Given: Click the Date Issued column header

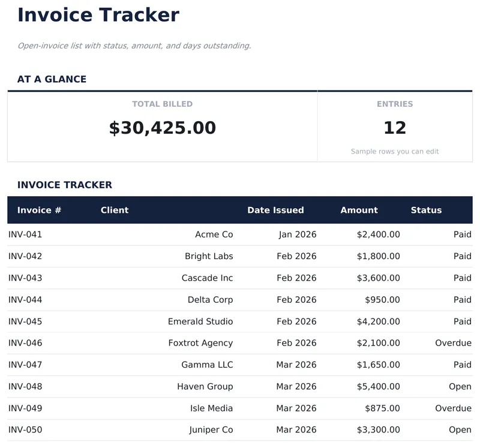Looking at the screenshot, I should tap(275, 210).
